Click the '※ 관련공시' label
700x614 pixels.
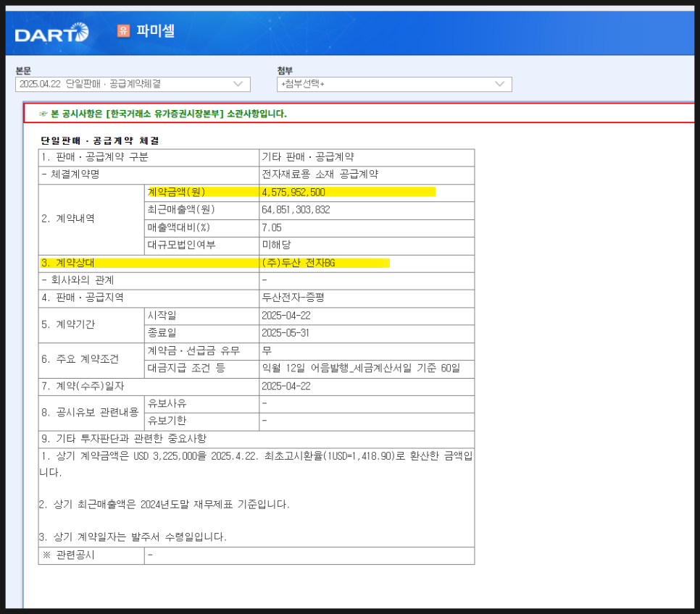68,555
